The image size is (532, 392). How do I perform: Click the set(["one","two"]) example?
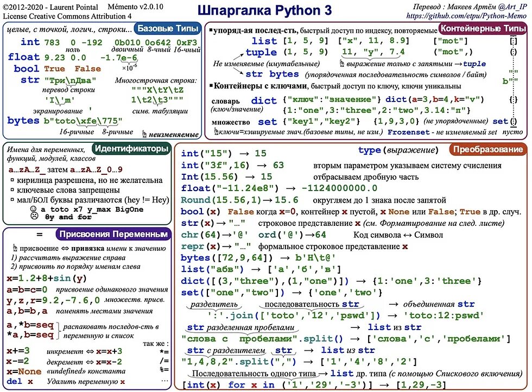[x=232, y=293]
